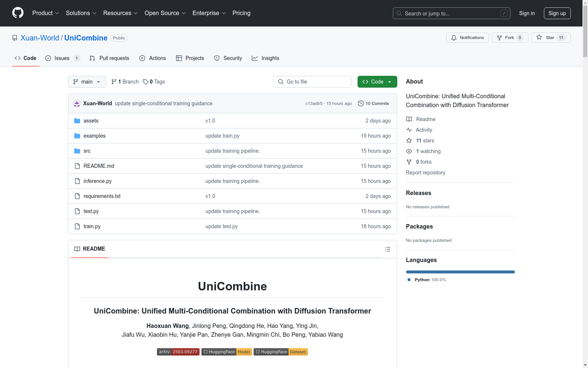Open the main branch selector dropdown
Image resolution: width=588 pixels, height=368 pixels.
(87, 82)
